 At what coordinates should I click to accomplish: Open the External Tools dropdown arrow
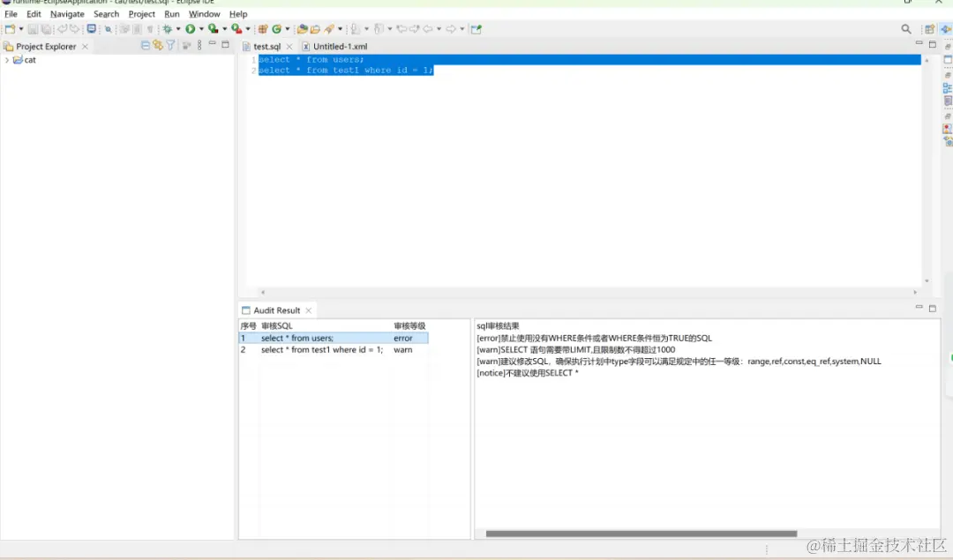(247, 28)
